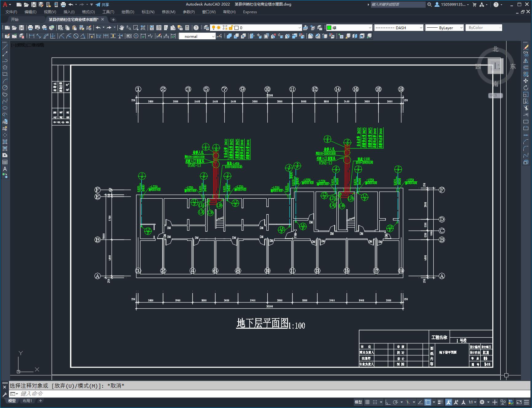The height and width of the screenshot is (408, 532).
Task: Open the 绘图(D) menu
Action: click(128, 12)
